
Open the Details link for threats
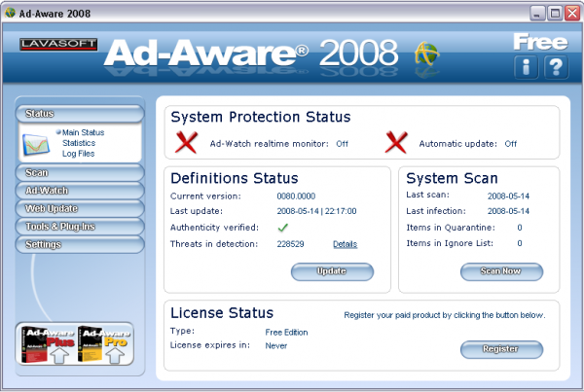pyautogui.click(x=345, y=244)
